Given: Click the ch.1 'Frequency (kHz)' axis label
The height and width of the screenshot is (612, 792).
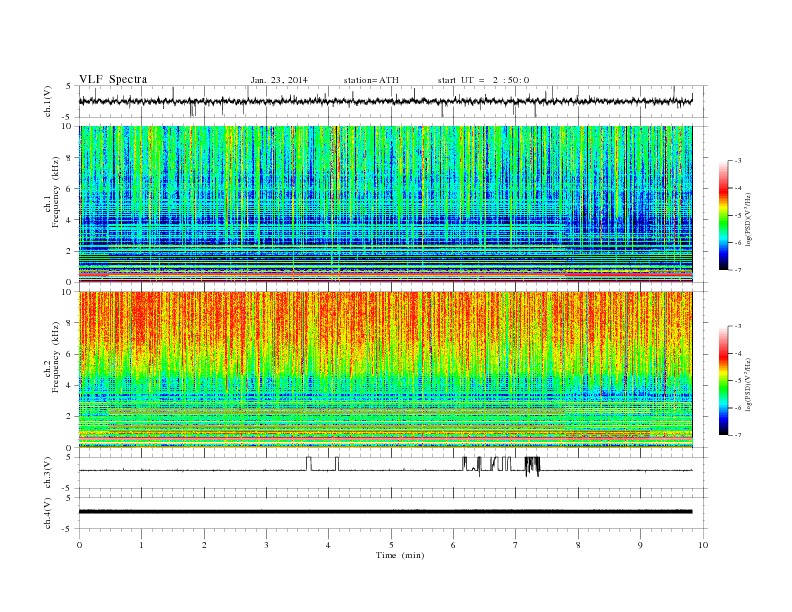Looking at the screenshot, I should [x=56, y=192].
